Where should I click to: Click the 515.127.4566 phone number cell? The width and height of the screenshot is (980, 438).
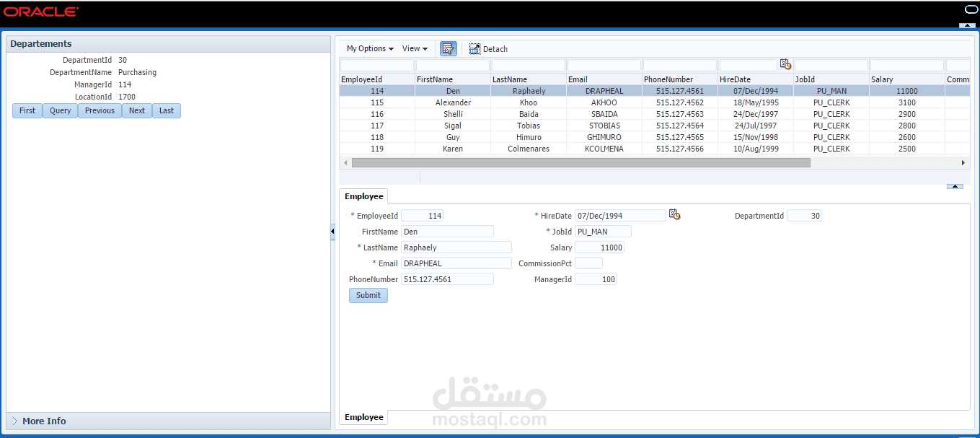coord(680,149)
